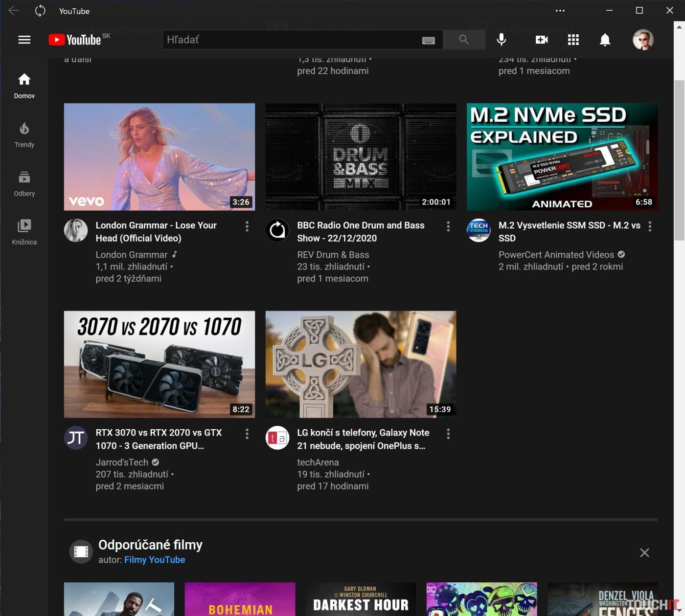Open the YouTube apps grid
Screen dimensions: 685x616
pos(573,40)
